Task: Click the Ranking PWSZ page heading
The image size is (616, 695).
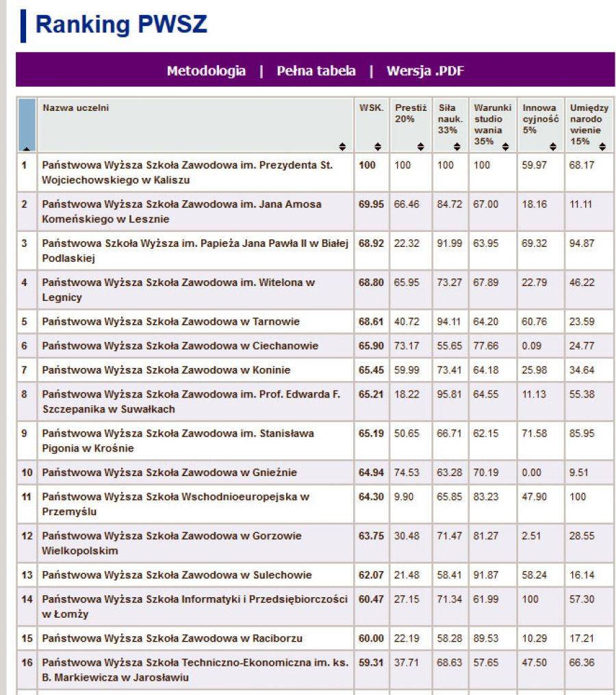Action: click(121, 24)
